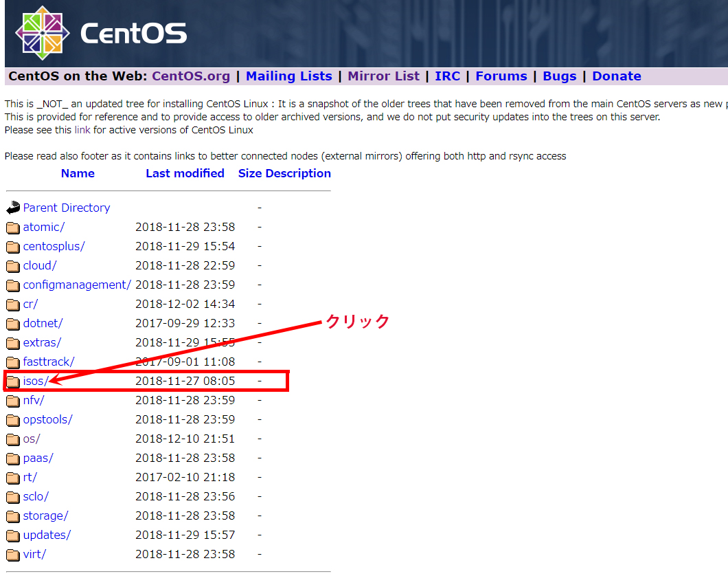The image size is (728, 576).
Task: Open the IRC link
Action: coord(448,76)
